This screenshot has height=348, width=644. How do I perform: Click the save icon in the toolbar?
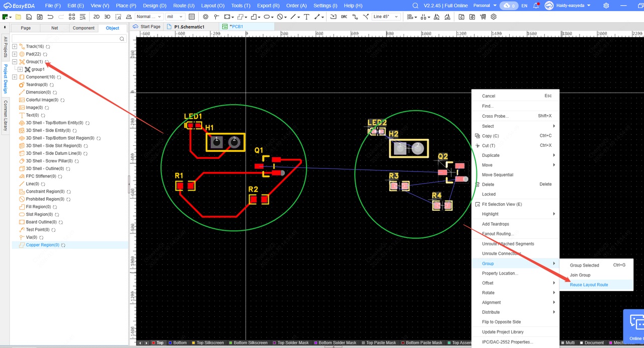[x=29, y=17]
